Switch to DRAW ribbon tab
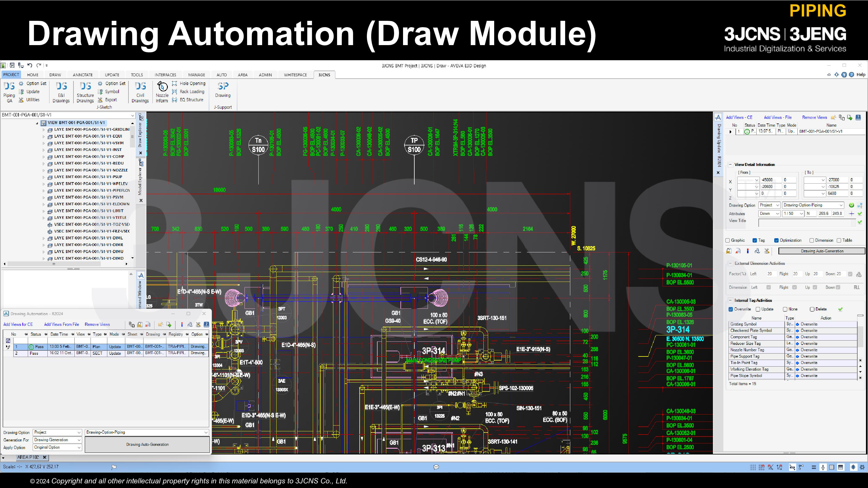The image size is (868, 488). tap(55, 75)
